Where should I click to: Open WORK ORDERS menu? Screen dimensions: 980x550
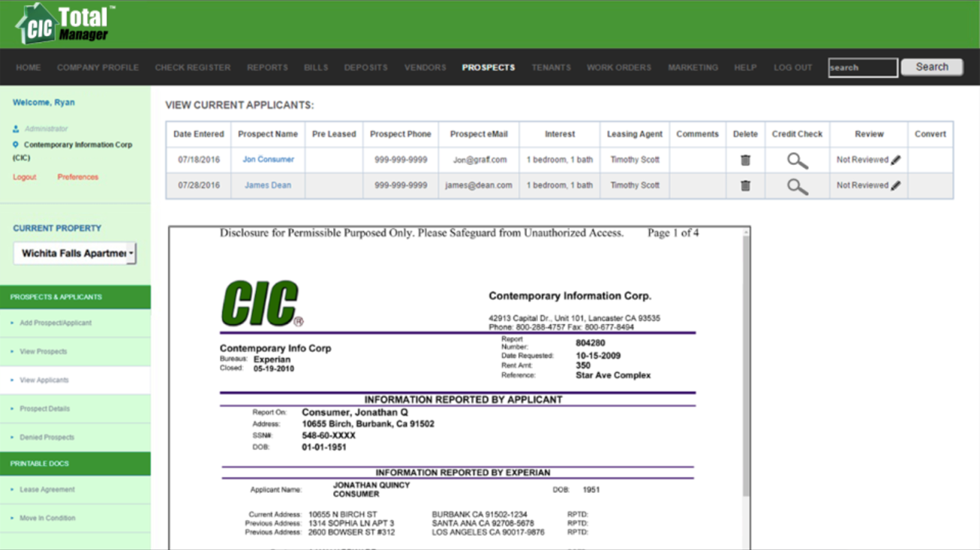click(x=619, y=68)
